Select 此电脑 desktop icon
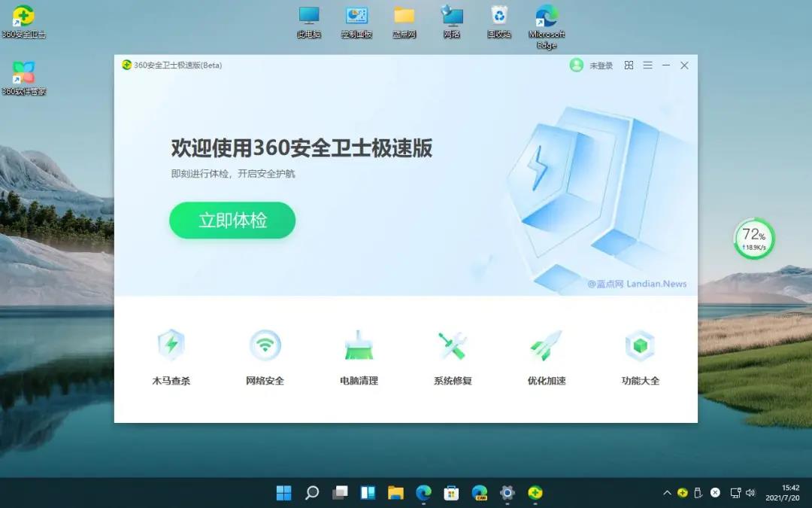 [309, 23]
